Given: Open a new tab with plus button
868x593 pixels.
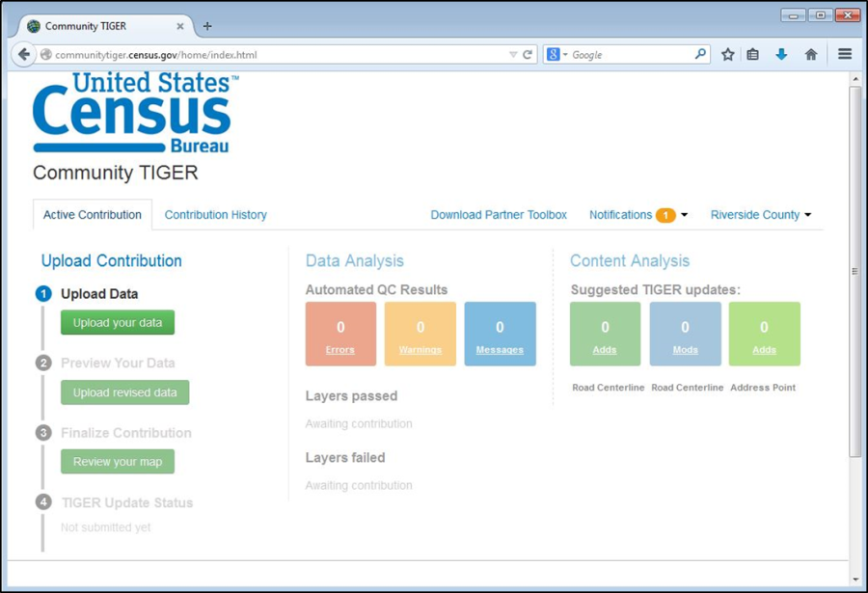Looking at the screenshot, I should [207, 26].
